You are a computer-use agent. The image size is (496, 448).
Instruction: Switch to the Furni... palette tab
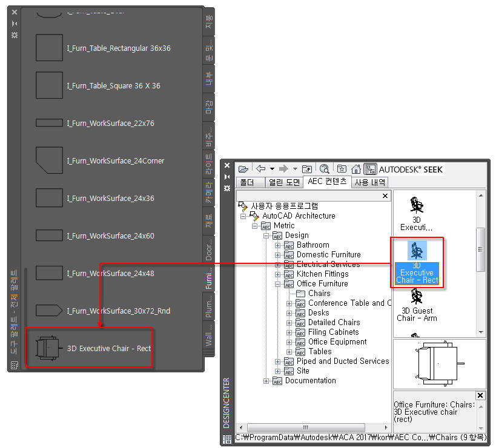point(208,278)
